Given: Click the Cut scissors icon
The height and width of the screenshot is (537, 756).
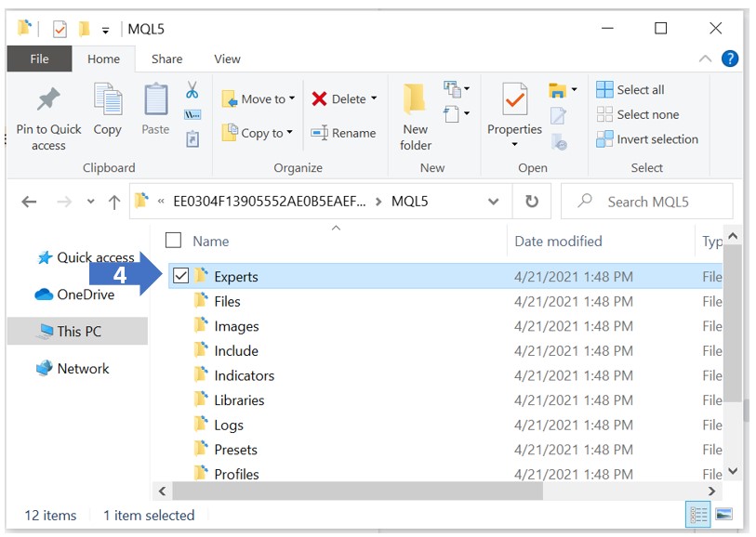Looking at the screenshot, I should (x=192, y=90).
